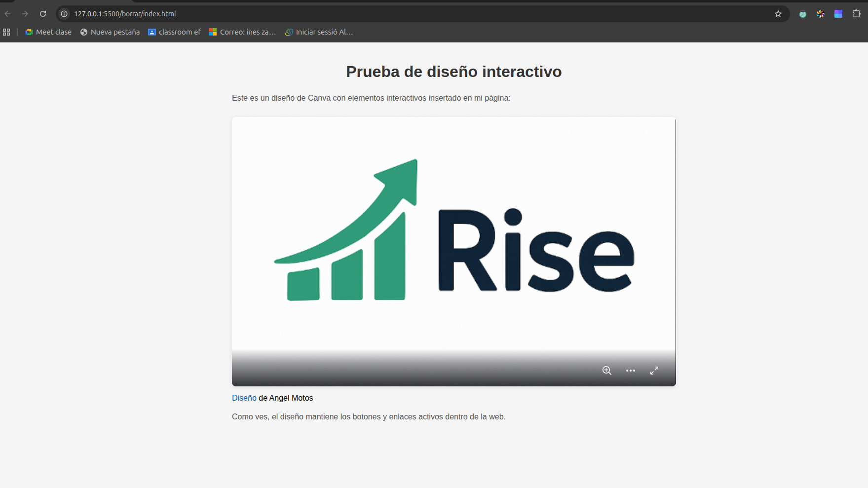Enter fullscreen mode on the Canva design

pos(654,371)
